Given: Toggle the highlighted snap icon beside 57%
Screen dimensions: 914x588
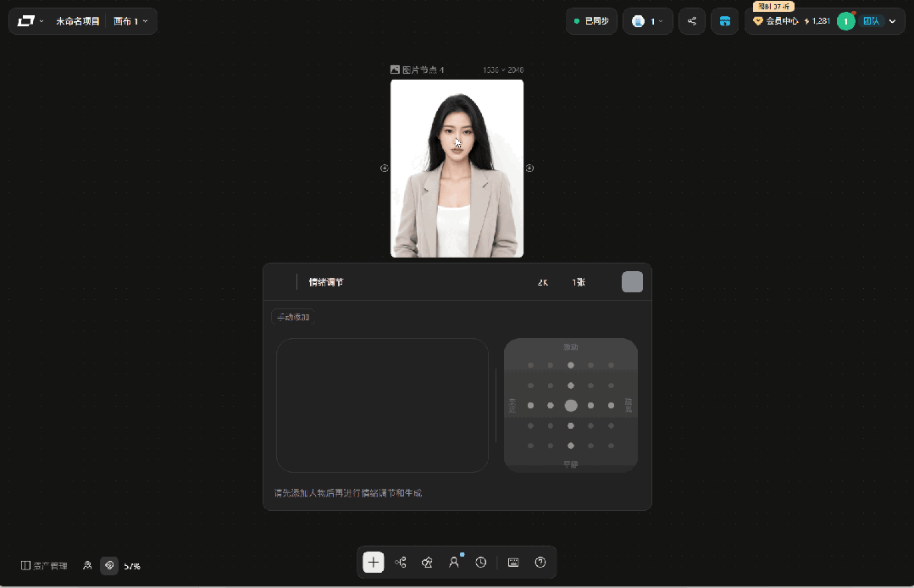Looking at the screenshot, I should 109,565.
